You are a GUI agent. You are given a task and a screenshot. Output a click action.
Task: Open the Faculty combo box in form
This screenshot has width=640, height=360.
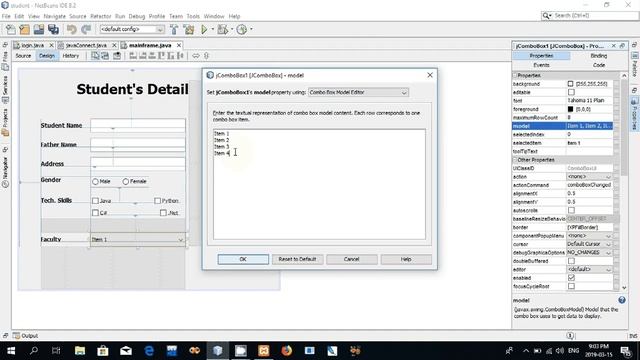point(138,240)
